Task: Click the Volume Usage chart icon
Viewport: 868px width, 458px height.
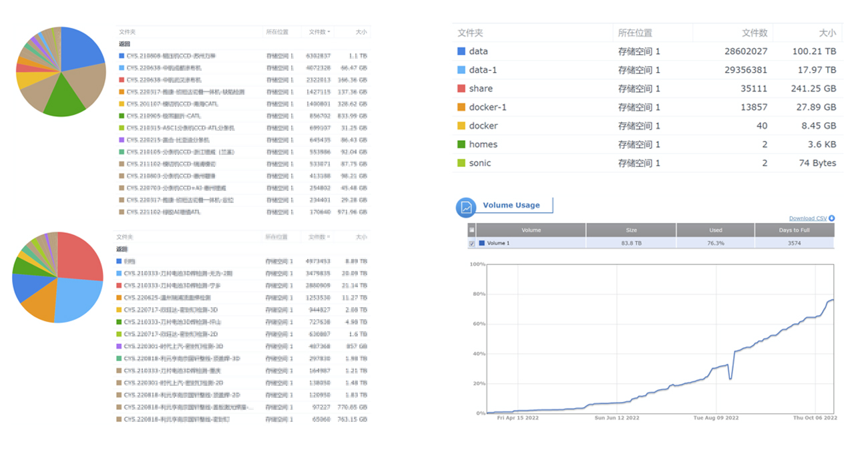Action: point(466,208)
